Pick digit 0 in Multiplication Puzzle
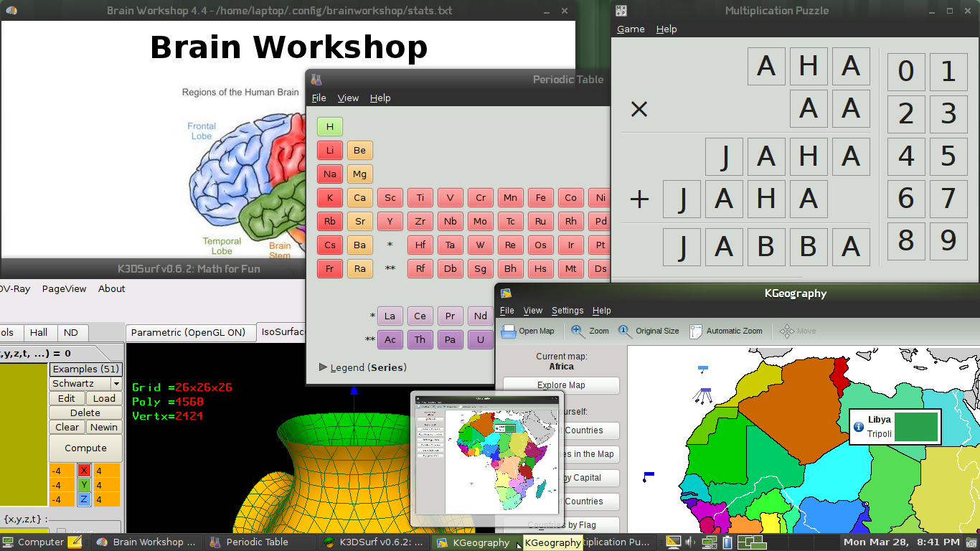 coord(906,72)
